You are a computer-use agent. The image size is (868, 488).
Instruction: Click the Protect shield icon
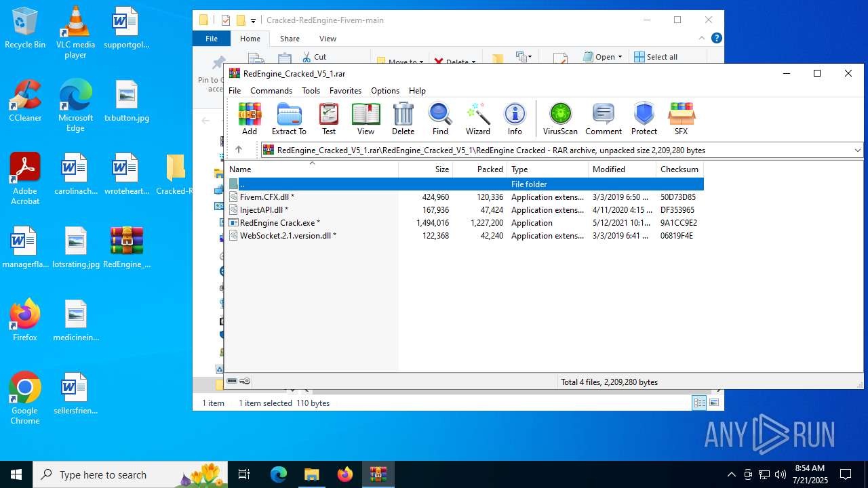[x=644, y=119]
